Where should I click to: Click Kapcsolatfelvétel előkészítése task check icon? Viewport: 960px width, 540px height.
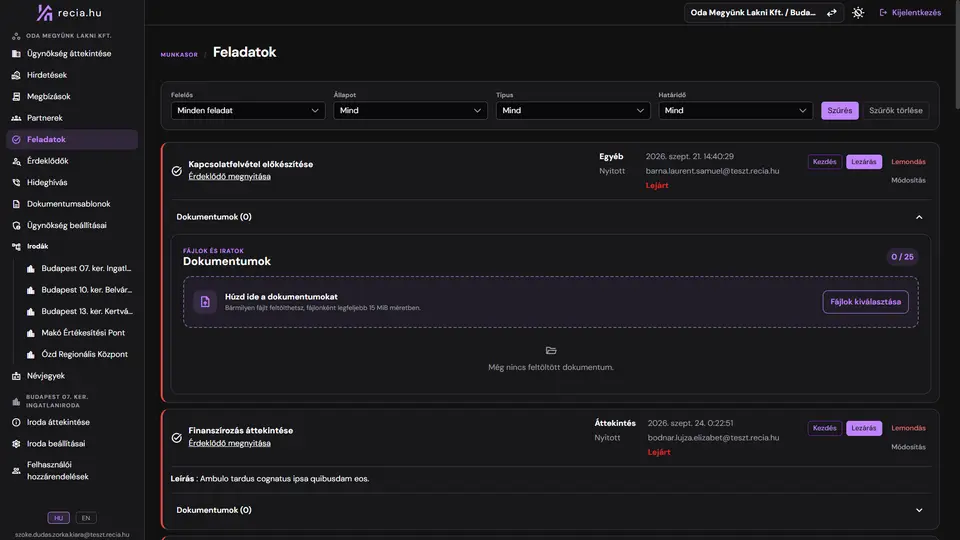pyautogui.click(x=176, y=171)
